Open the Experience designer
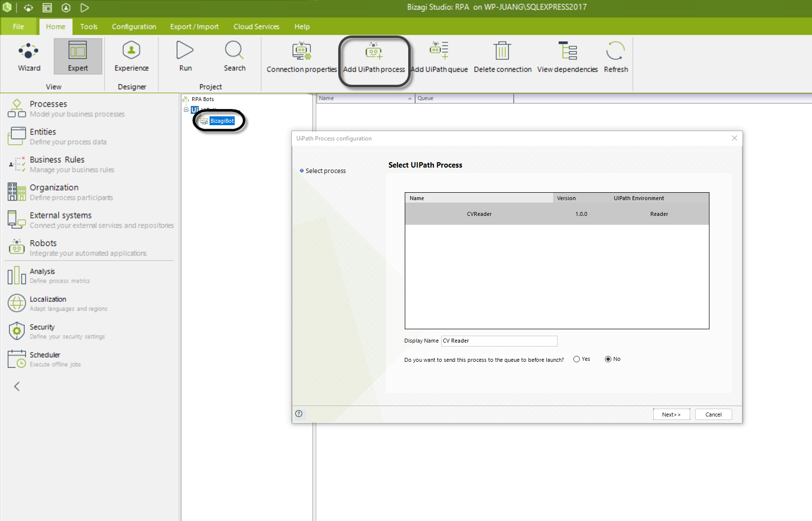This screenshot has width=812, height=521. click(132, 57)
